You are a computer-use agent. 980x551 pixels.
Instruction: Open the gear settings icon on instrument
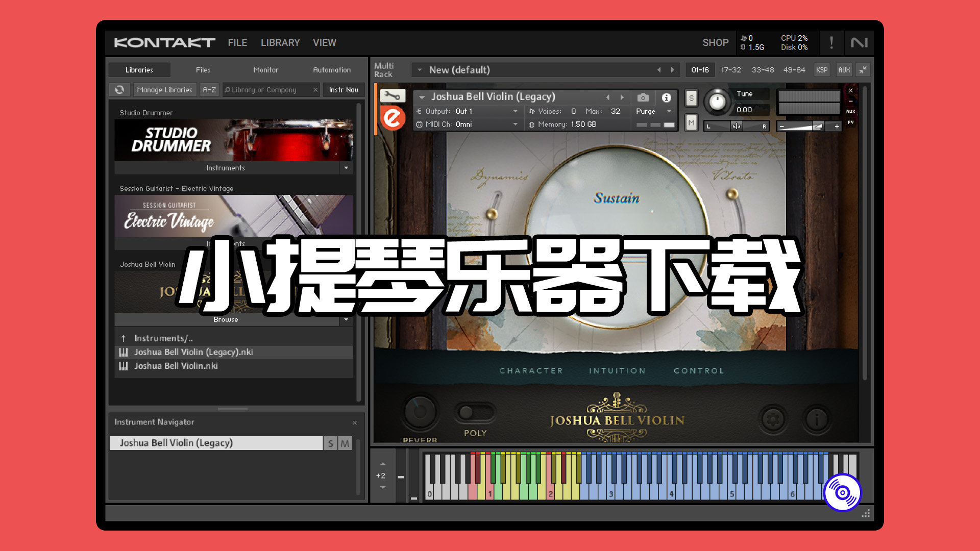click(773, 419)
